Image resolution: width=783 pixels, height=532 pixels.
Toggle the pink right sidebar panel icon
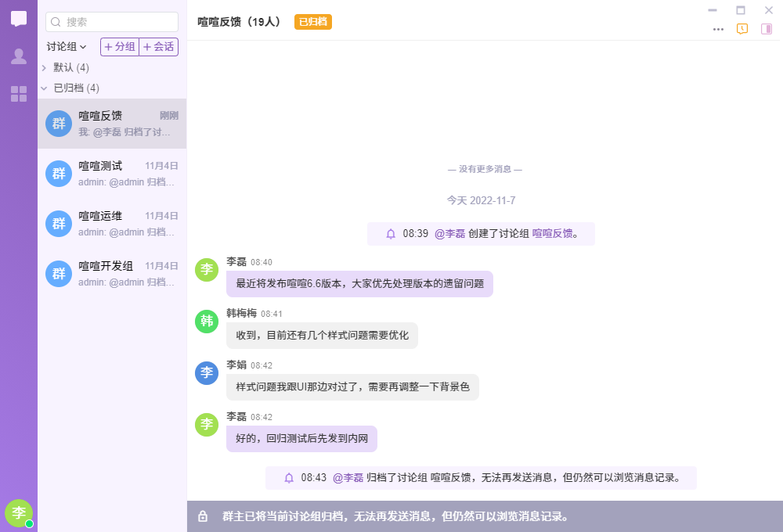click(x=767, y=29)
